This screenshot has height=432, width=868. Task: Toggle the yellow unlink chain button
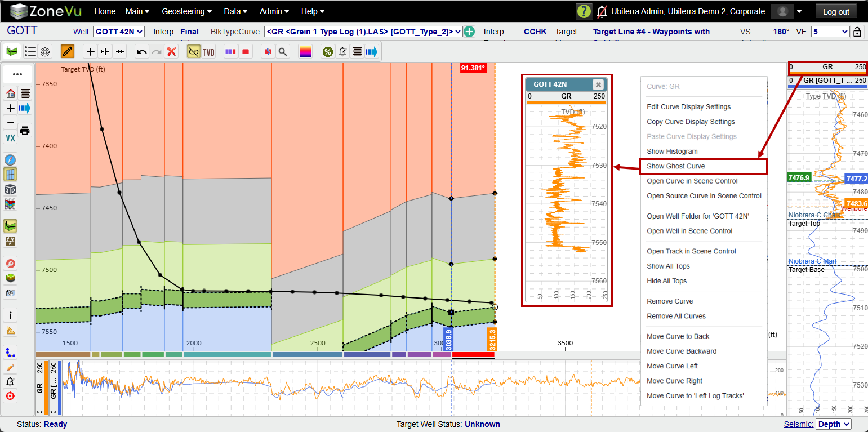tap(194, 52)
